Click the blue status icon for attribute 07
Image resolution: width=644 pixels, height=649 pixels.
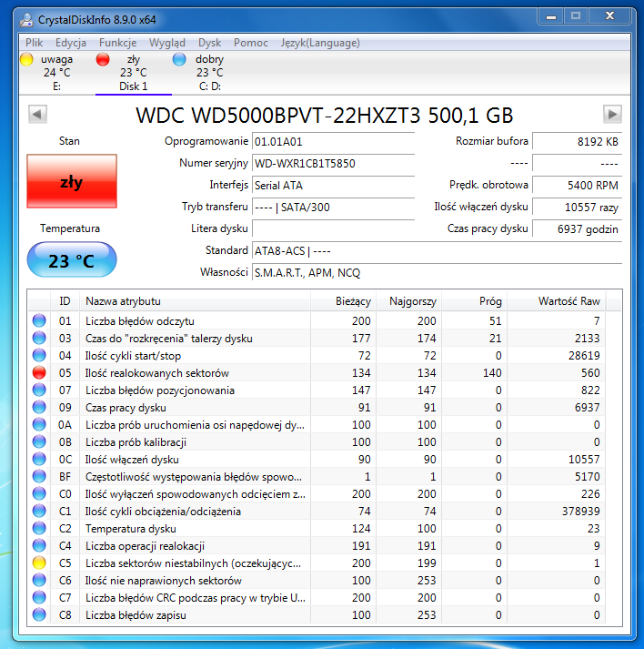(39, 390)
